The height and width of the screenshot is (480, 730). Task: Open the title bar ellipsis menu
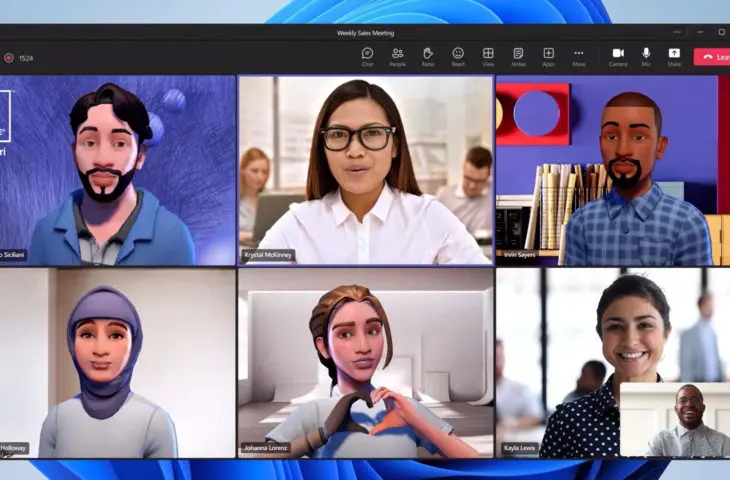[x=677, y=32]
